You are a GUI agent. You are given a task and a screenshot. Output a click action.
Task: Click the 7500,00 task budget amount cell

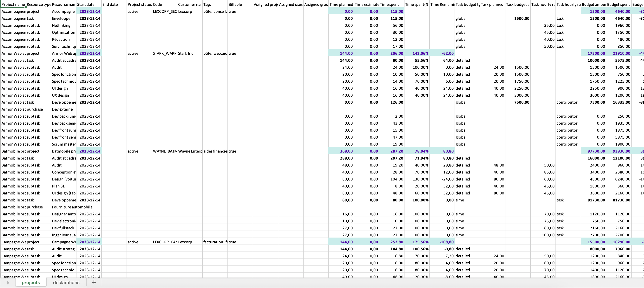(518, 102)
